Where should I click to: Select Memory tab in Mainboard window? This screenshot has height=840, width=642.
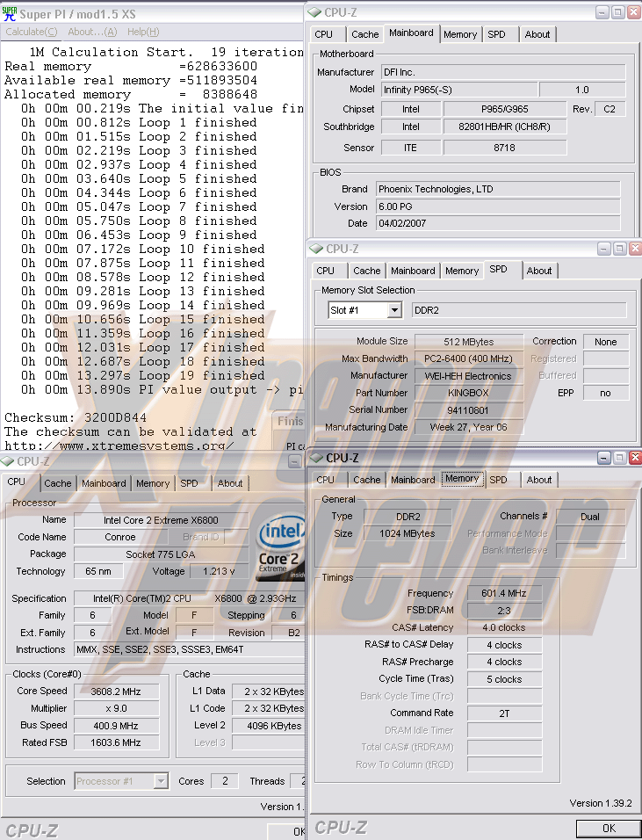click(460, 34)
